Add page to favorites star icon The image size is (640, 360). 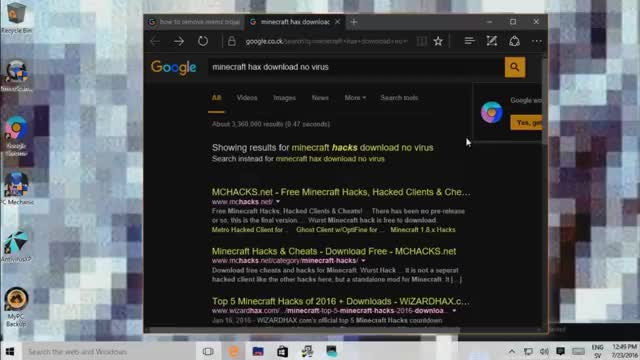(438, 41)
